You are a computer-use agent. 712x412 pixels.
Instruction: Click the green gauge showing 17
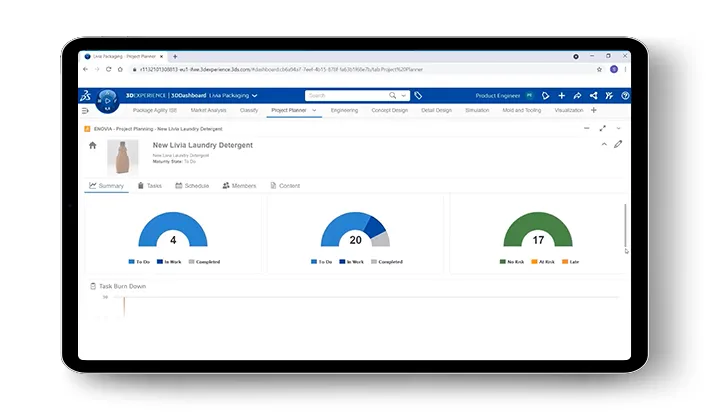538,229
